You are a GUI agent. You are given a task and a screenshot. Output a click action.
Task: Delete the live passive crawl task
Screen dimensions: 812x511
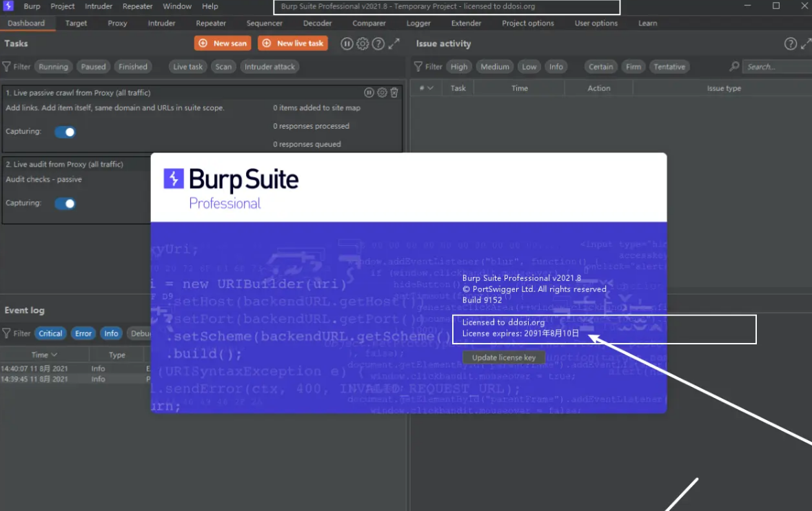pos(394,92)
